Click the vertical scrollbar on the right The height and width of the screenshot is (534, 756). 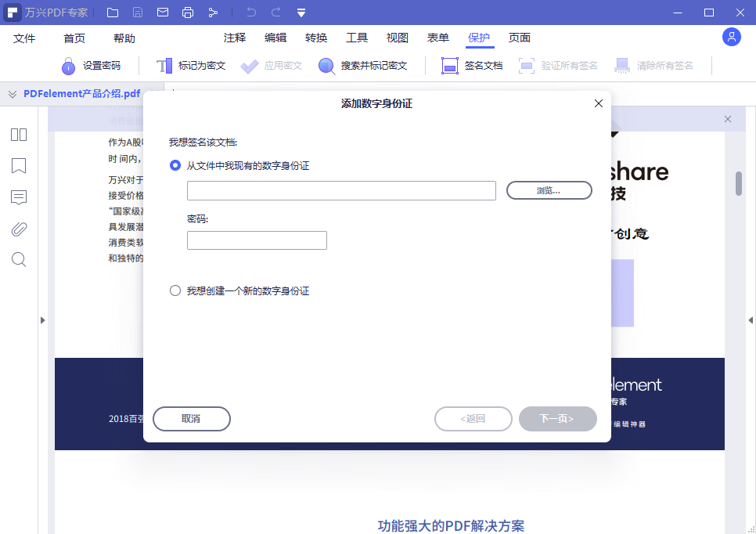(738, 188)
